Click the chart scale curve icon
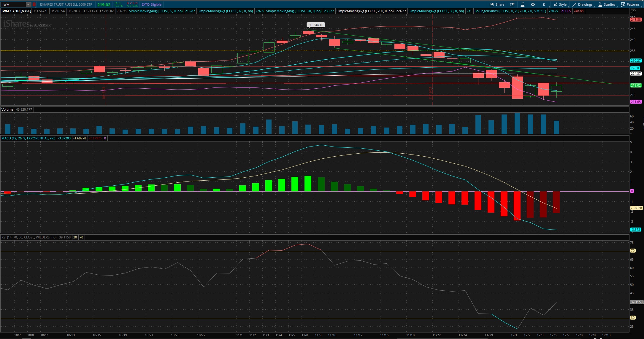The width and height of the screenshot is (644, 339). click(633, 11)
